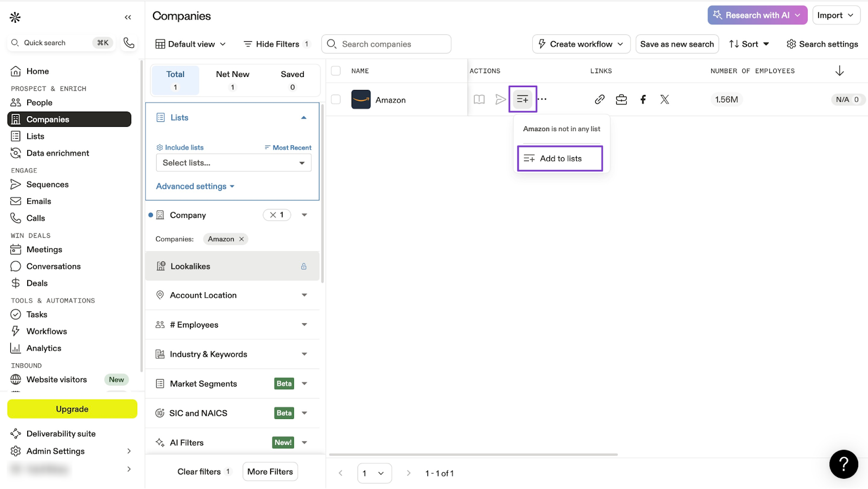Expand Advanced settings

pos(195,186)
